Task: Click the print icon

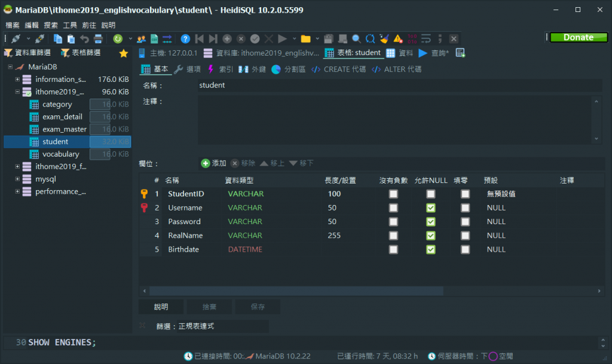Action: coord(98,39)
